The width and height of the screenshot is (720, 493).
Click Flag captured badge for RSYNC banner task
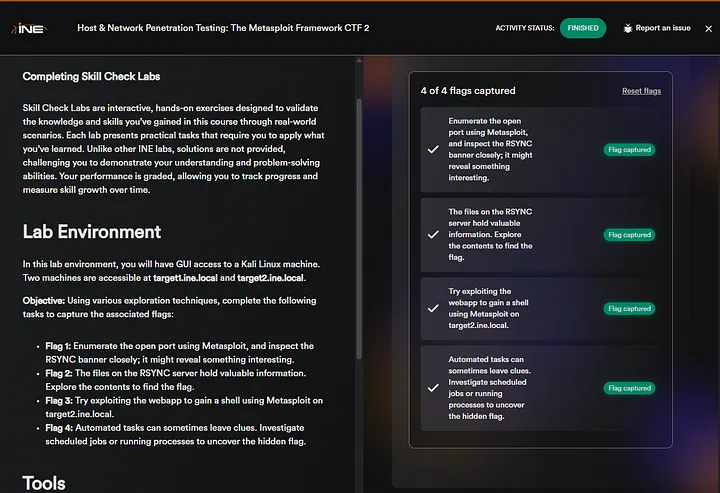629,150
